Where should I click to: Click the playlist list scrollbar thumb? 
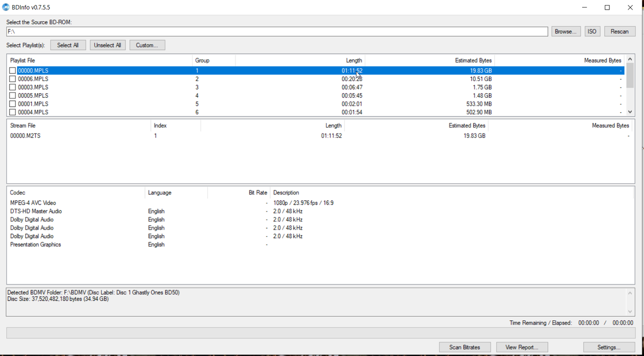[630, 76]
